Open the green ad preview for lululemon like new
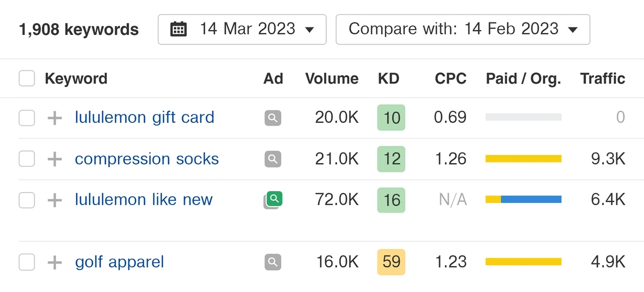Viewport: 644px width, 292px height. 274,200
